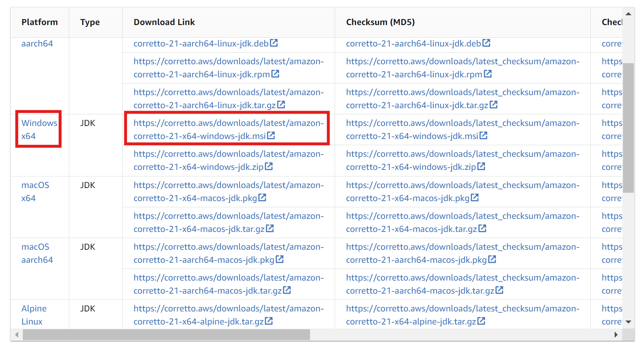The width and height of the screenshot is (644, 347).
Task: Open the aarch64 linux-jdk.tar.gz download link
Action: click(228, 99)
